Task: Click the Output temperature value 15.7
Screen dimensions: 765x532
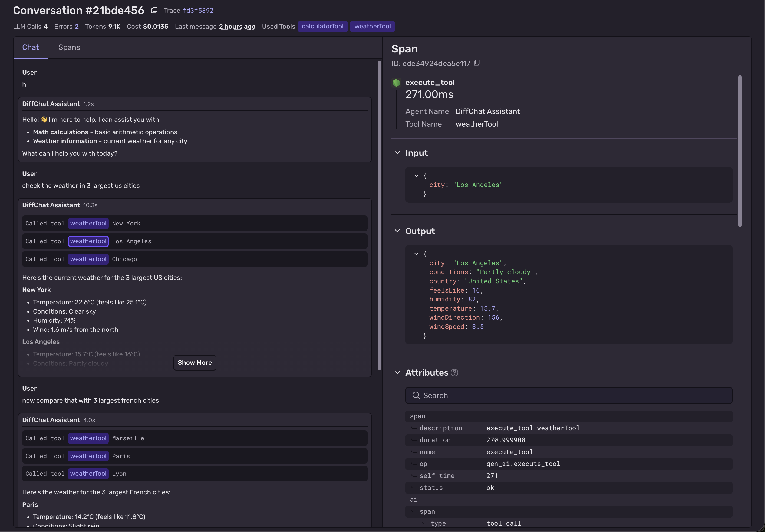Action: (x=487, y=308)
